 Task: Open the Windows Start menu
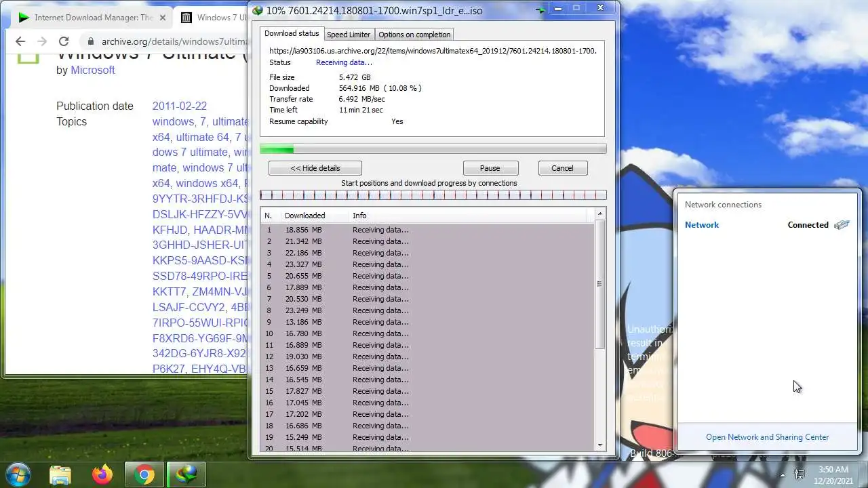pos(18,474)
